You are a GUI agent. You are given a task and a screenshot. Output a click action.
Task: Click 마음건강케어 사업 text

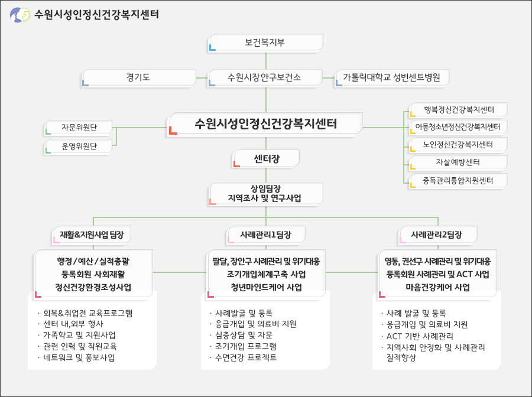(437, 288)
